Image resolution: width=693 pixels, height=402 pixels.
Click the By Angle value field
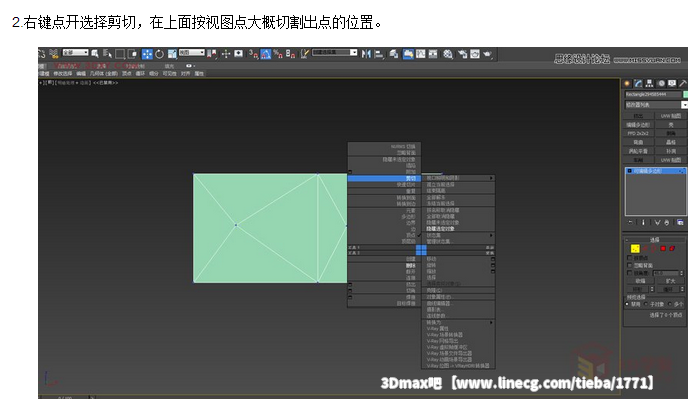[x=666, y=273]
